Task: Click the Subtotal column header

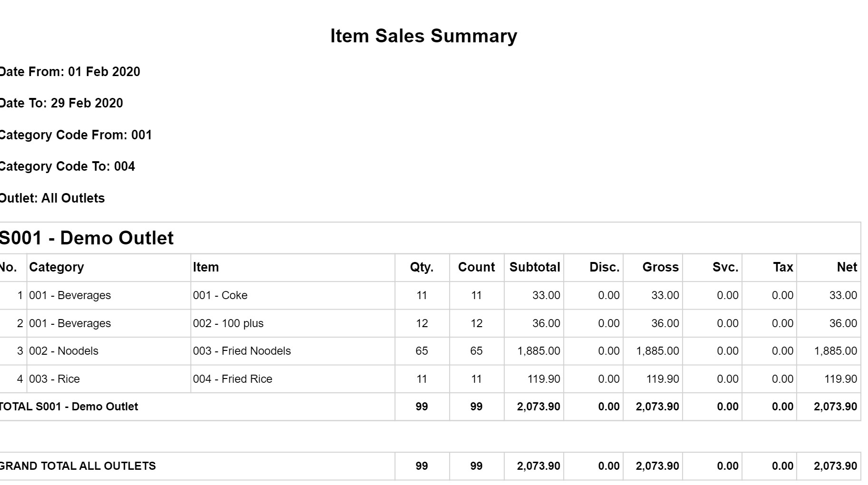Action: coord(535,267)
